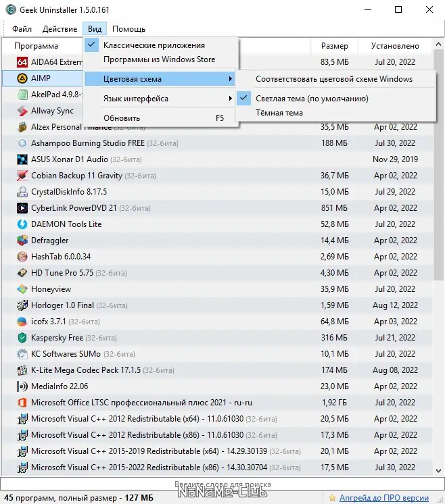The width and height of the screenshot is (445, 504).
Task: Expand the Цветовая схема submenu
Action: [x=160, y=79]
